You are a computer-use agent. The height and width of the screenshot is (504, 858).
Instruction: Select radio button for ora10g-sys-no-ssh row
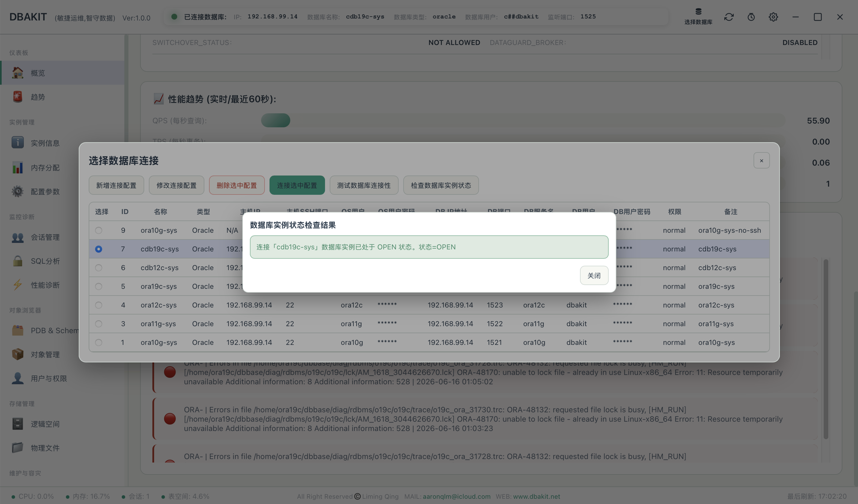click(x=99, y=230)
